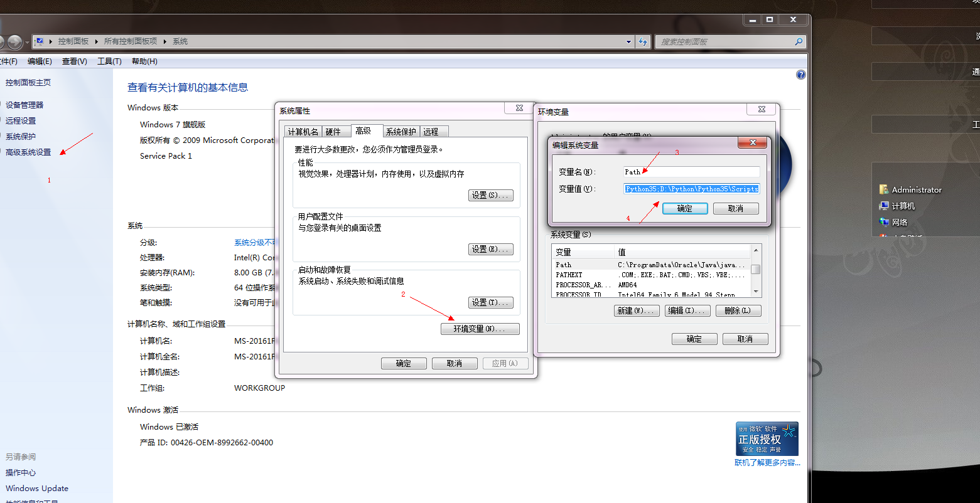The height and width of the screenshot is (503, 980).
Task: Click the magnifier icon in the search box
Action: pos(799,42)
